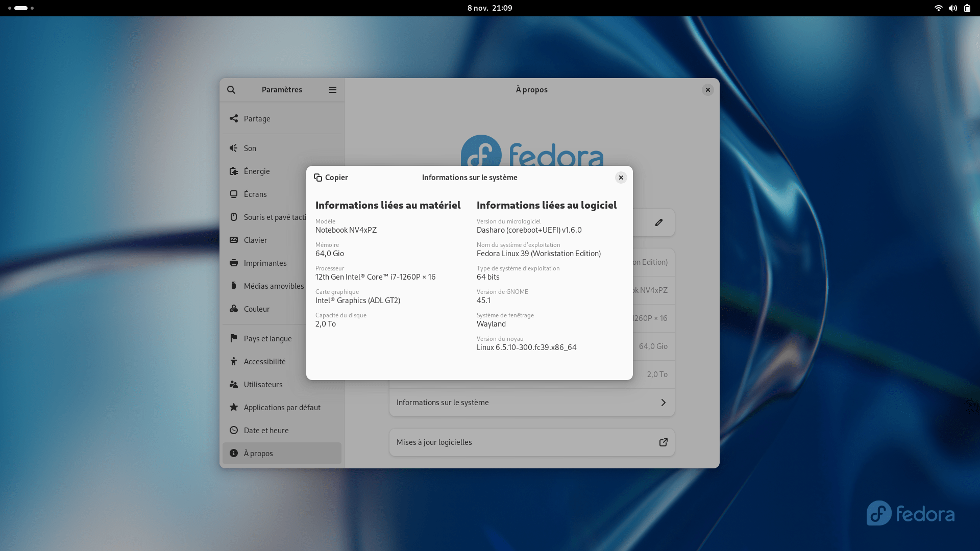This screenshot has width=980, height=551.
Task: Click the battery icon in top bar
Action: (x=967, y=8)
